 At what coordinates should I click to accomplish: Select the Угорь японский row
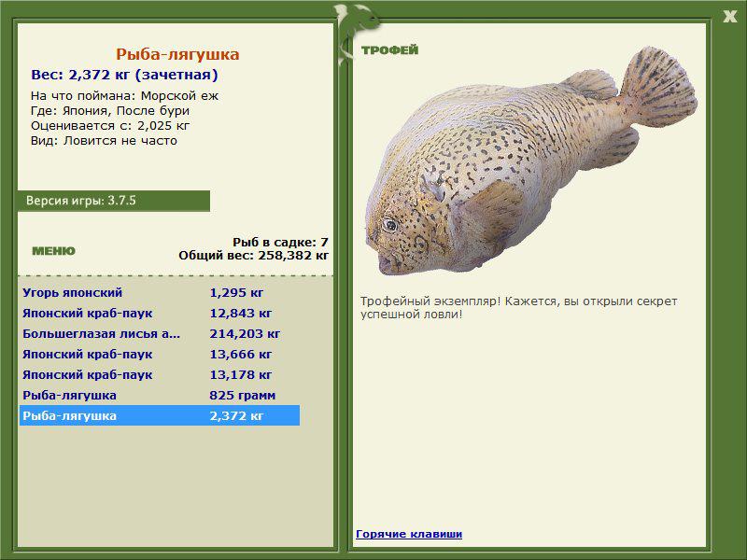(160, 293)
